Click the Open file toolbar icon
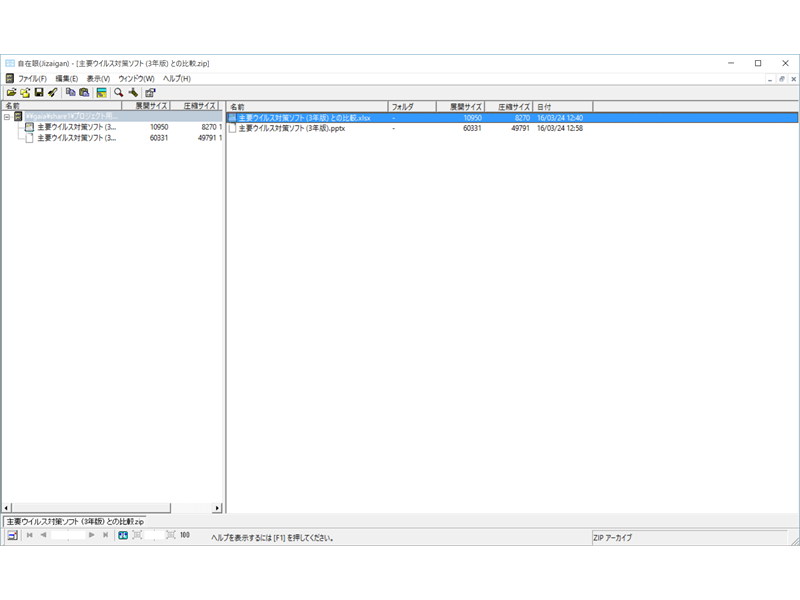 click(x=11, y=92)
